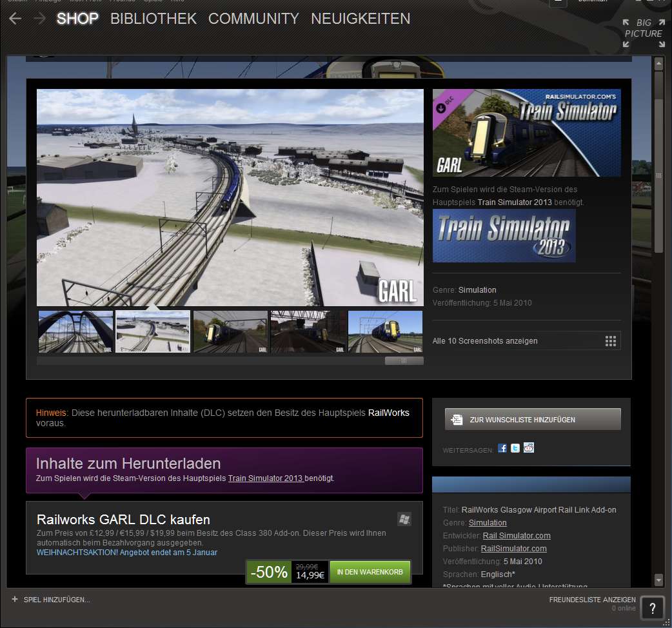The image size is (672, 628).
Task: Select the snowy curve screenshot thumbnail
Action: click(153, 332)
